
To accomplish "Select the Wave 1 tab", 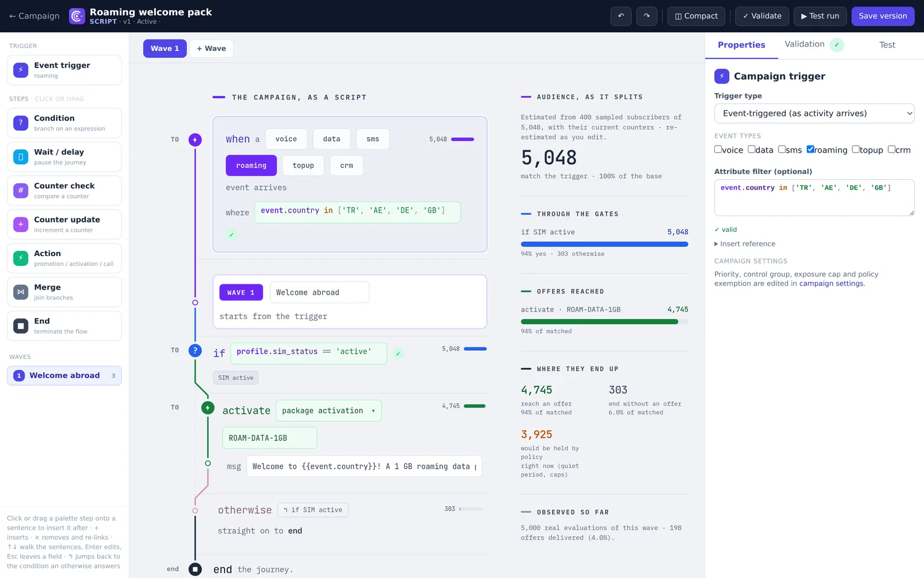I will 165,49.
